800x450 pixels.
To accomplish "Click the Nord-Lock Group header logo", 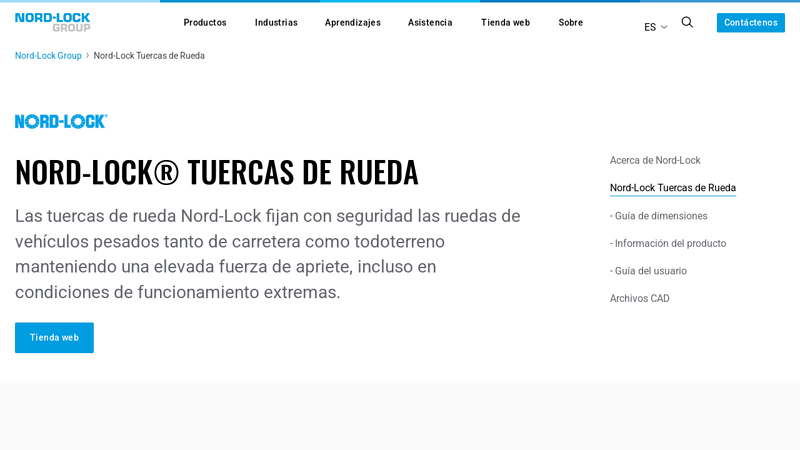I will [52, 22].
